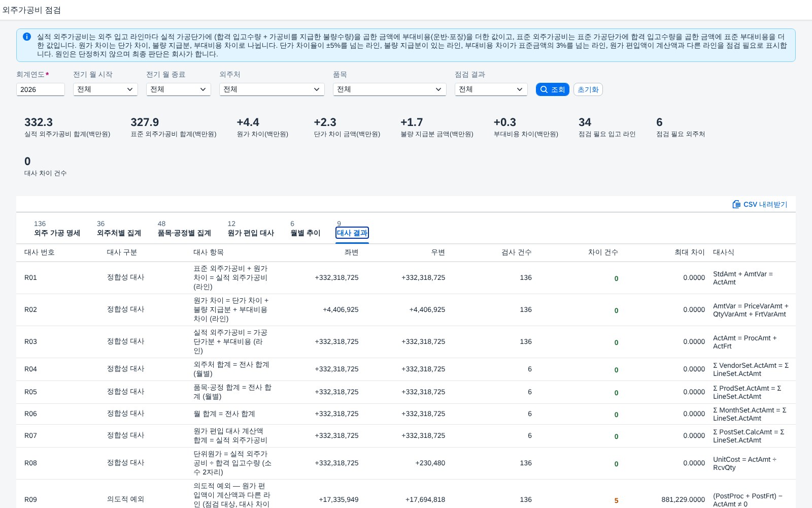This screenshot has height=508, width=812.
Task: Click the 대사 구분 column header
Action: pyautogui.click(x=122, y=252)
